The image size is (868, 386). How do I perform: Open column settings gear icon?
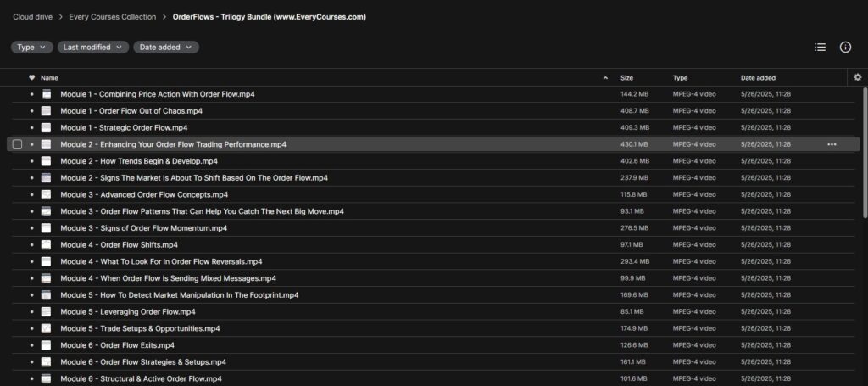pos(858,77)
